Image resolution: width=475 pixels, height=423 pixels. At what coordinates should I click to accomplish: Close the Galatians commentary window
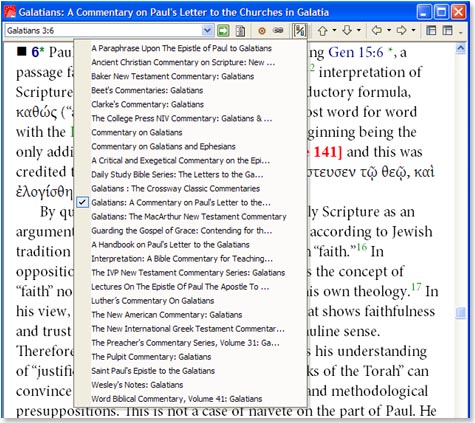[459, 12]
